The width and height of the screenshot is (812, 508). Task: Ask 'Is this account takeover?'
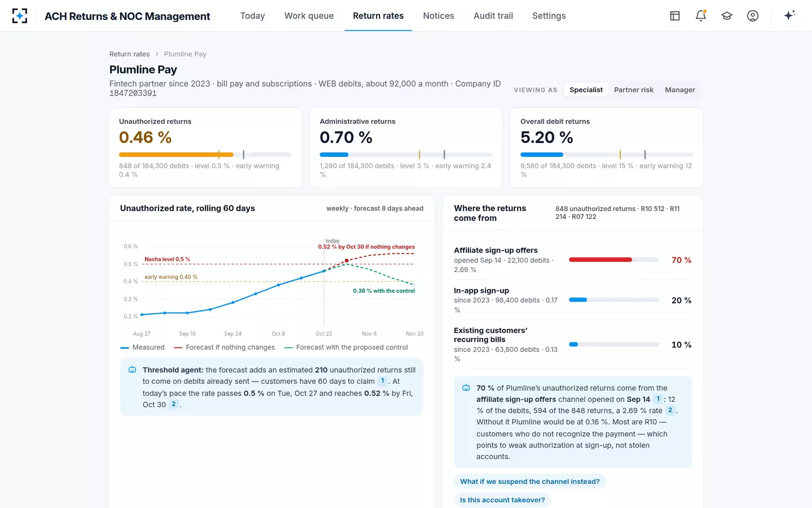coord(502,500)
